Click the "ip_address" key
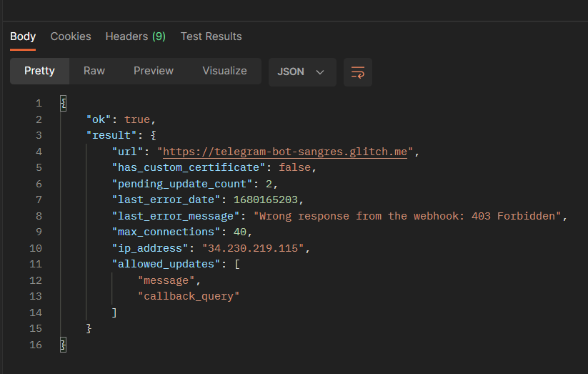588x374 pixels. pyautogui.click(x=150, y=249)
